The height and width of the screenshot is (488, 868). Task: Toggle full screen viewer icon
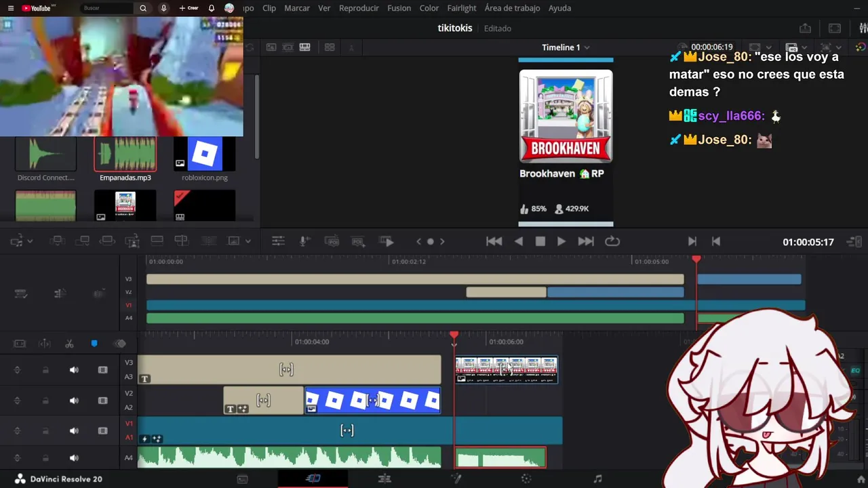click(835, 28)
